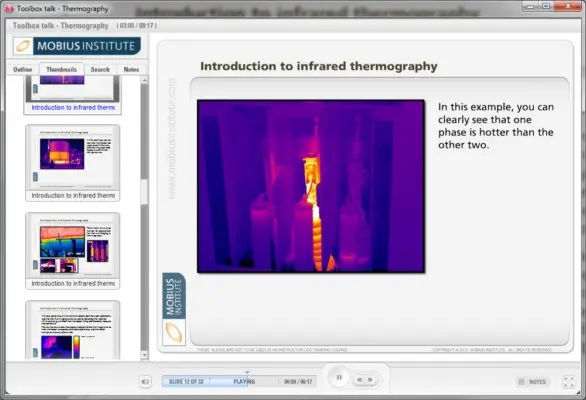Close the Toolbox talk window
The height and width of the screenshot is (400, 586).
click(x=568, y=6)
